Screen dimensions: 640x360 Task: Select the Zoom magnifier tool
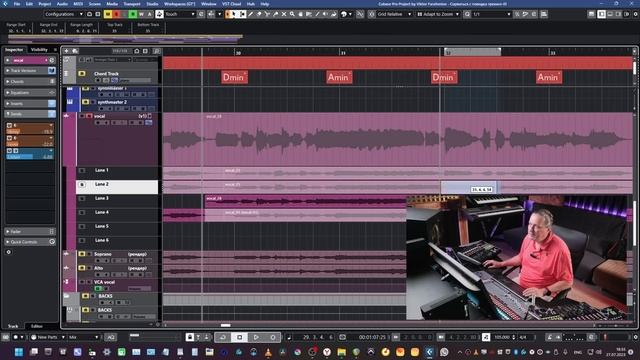click(292, 14)
